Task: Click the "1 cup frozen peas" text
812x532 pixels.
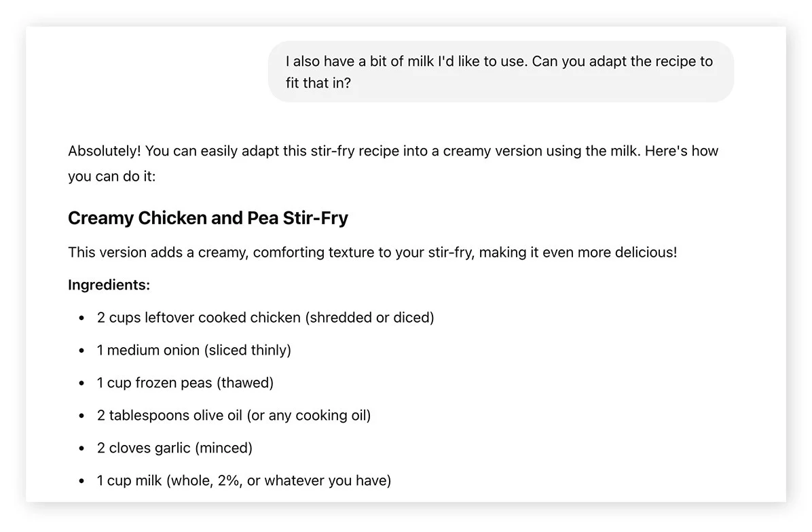Action: [155, 383]
